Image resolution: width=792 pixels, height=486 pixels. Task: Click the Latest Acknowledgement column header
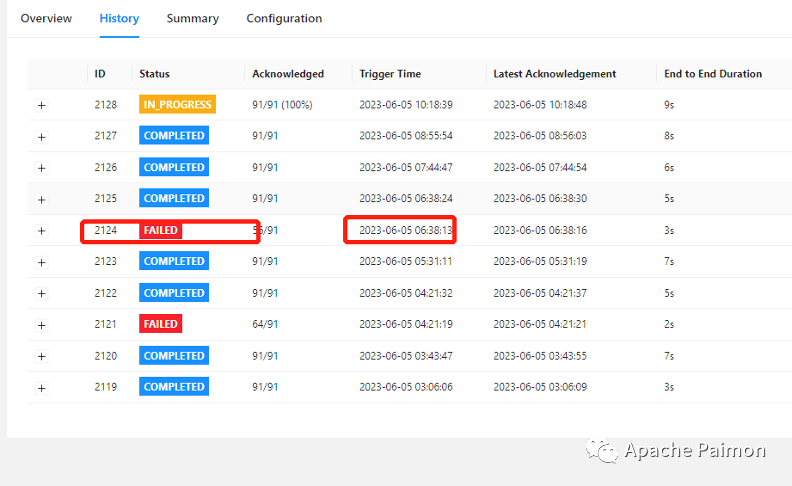[555, 74]
